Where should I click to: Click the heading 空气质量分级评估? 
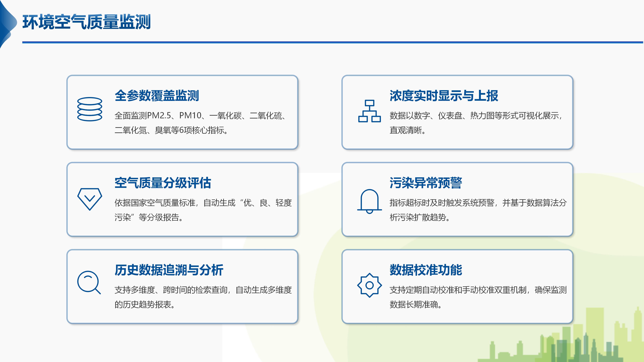click(x=163, y=183)
